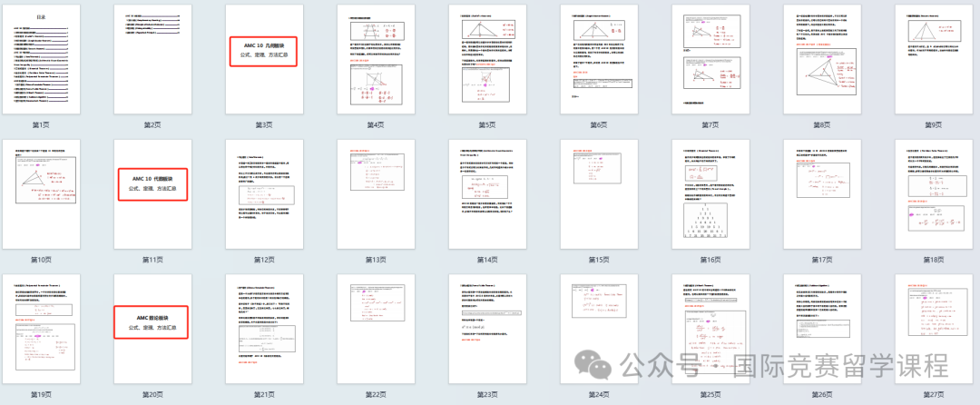
Task: Open the AMC 10 代数板块 cover page
Action: pyautogui.click(x=152, y=193)
